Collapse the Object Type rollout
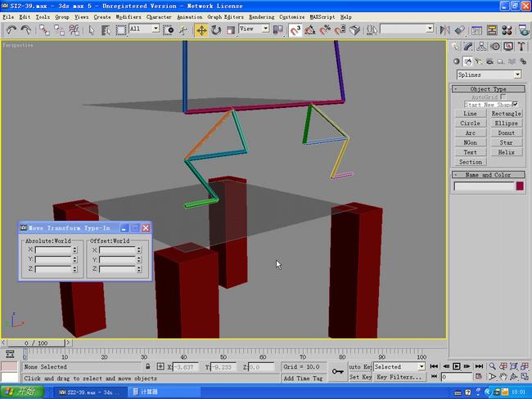532x399 pixels. [x=489, y=89]
